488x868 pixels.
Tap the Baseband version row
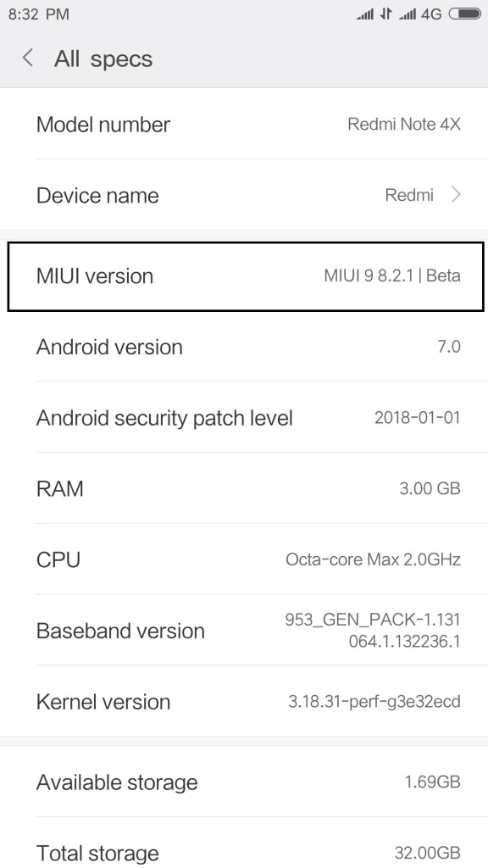click(x=244, y=630)
